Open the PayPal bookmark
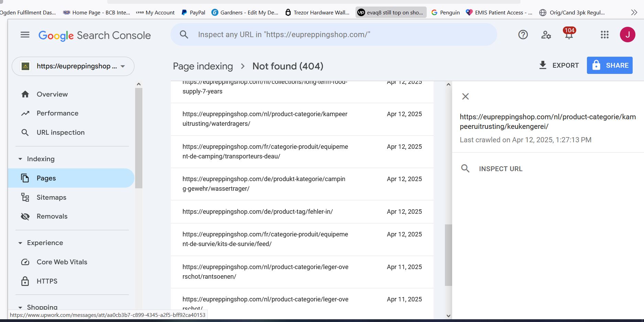This screenshot has height=322, width=644. click(x=193, y=12)
